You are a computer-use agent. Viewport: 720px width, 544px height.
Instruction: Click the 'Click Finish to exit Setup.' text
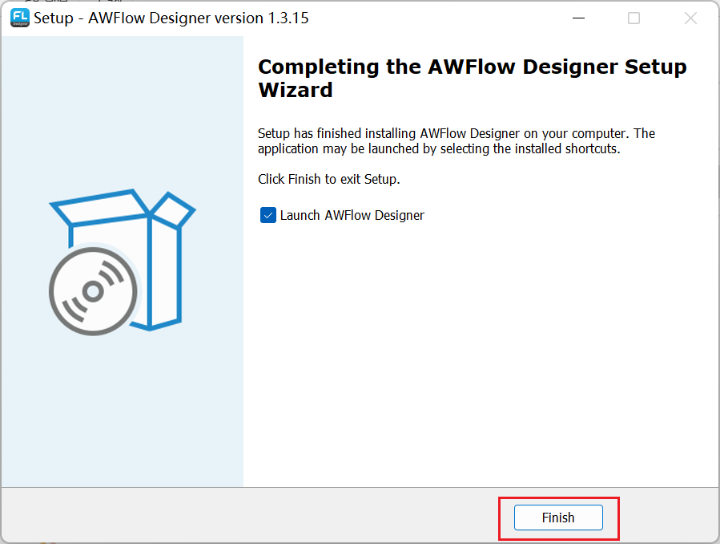point(329,179)
